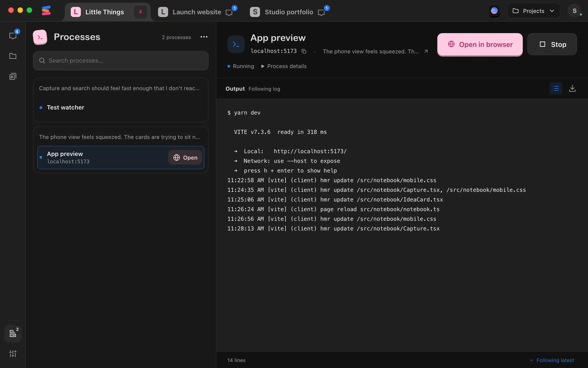588x368 pixels.
Task: Click the App preview terminal icon
Action: tap(236, 44)
